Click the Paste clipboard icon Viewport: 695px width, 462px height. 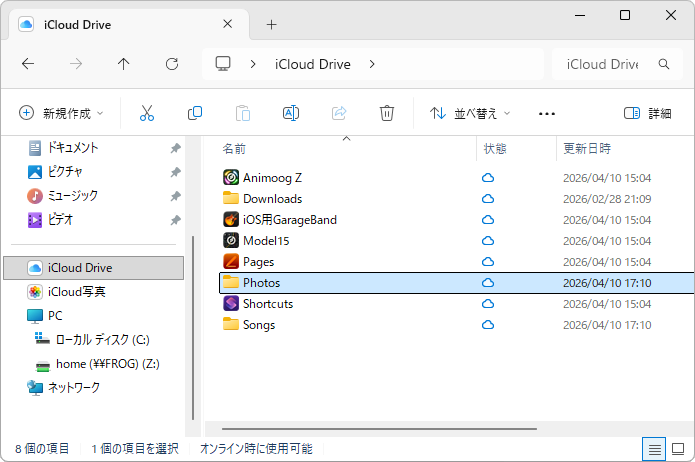[243, 113]
